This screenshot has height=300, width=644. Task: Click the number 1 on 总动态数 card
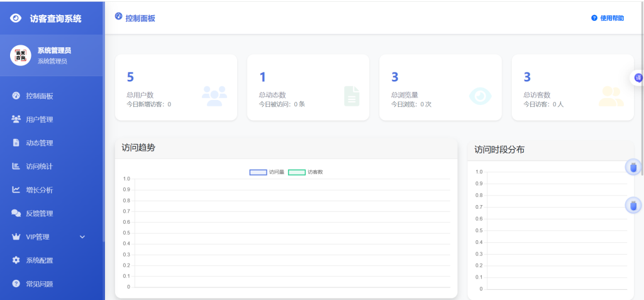262,77
